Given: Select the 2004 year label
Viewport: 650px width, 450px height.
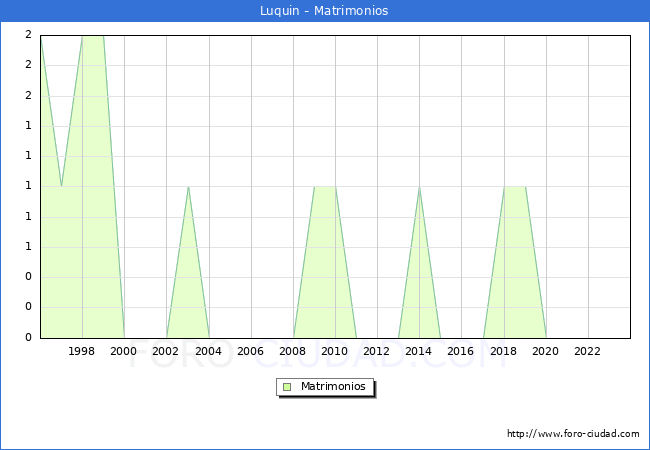Looking at the screenshot, I should point(208,351).
